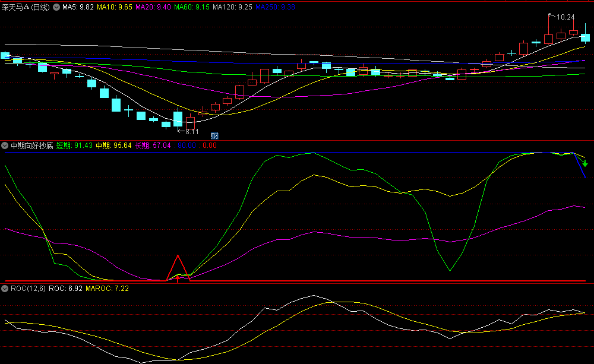Viewport: 594px width, 364px height.
Task: Click the green down-arrow sell signal marker
Action: (x=585, y=164)
